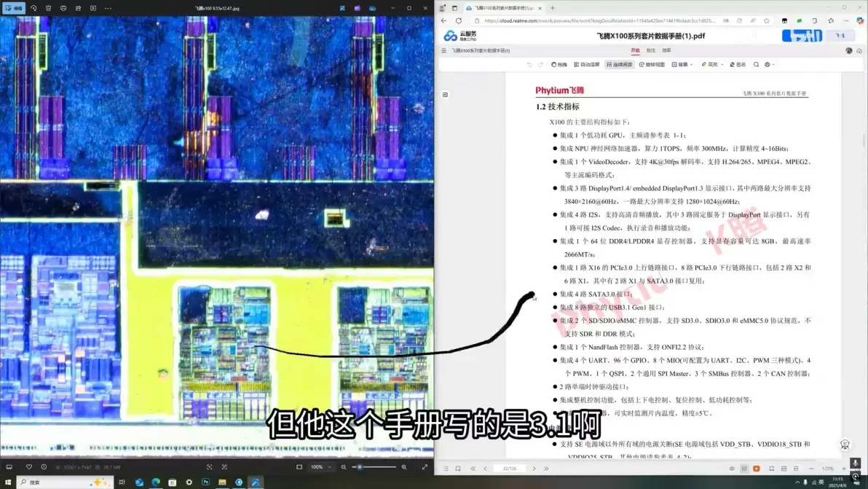Toggle filmstrip view in Photos bottom bar
The width and height of the screenshot is (868, 489).
tap(9, 467)
